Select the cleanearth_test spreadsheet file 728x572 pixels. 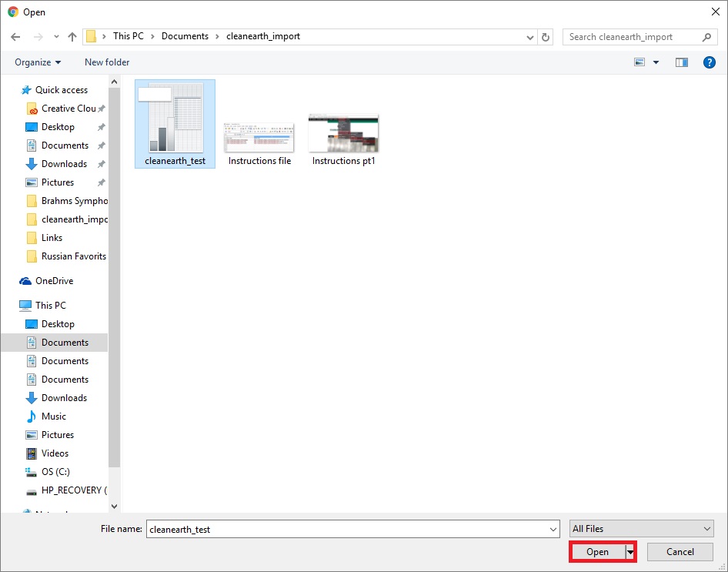coord(175,124)
